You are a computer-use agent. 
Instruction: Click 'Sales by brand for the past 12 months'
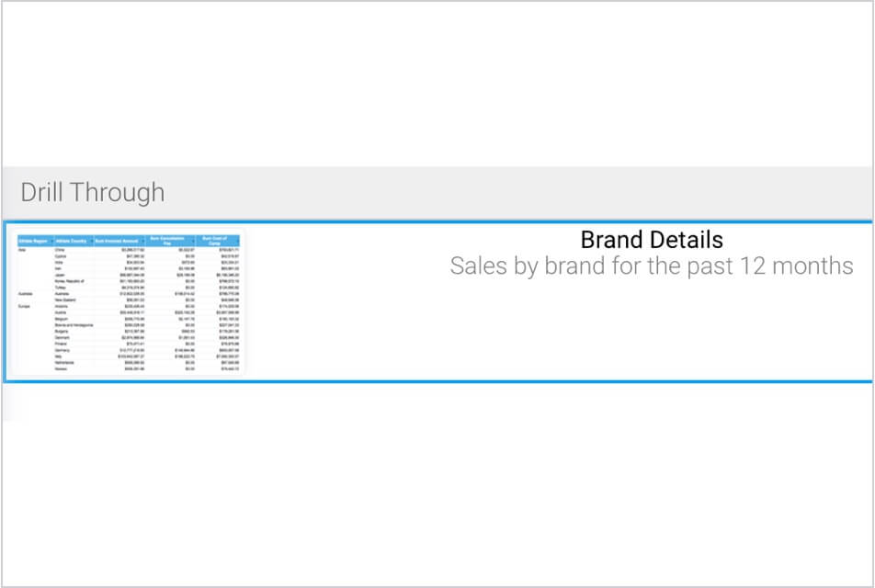click(651, 266)
